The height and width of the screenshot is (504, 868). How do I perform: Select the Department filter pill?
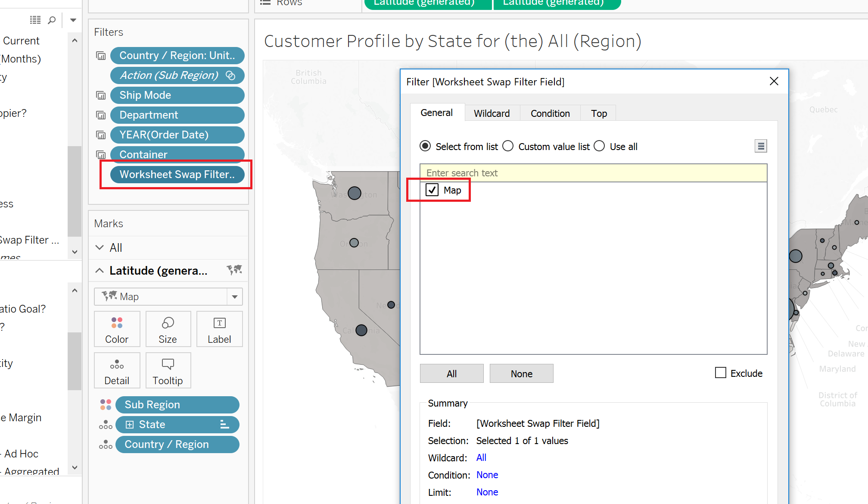(x=177, y=115)
